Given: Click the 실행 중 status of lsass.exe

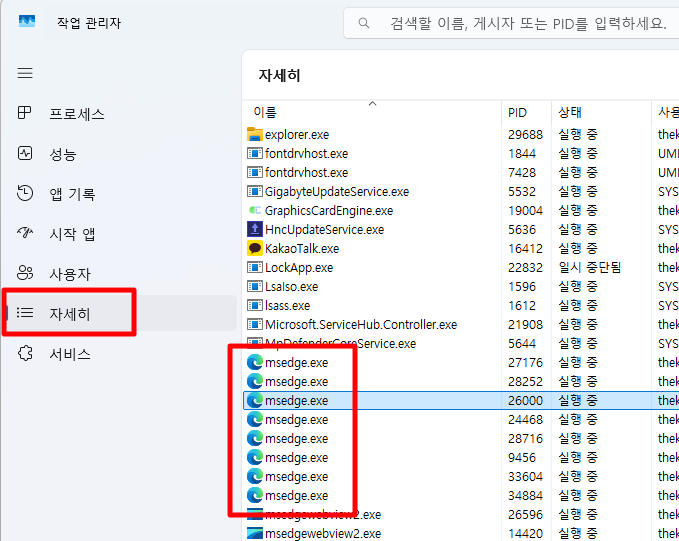Looking at the screenshot, I should 578,305.
